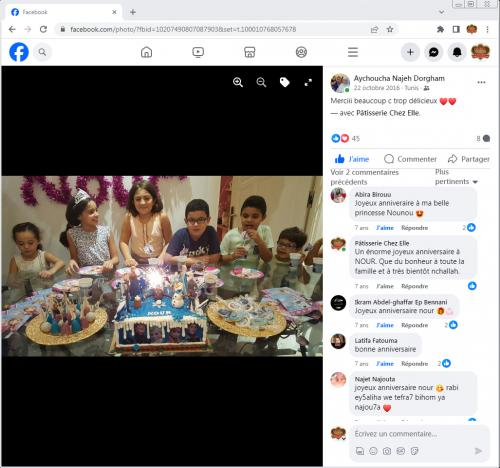Click the plus Create button
This screenshot has width=500, height=468.
(x=410, y=52)
